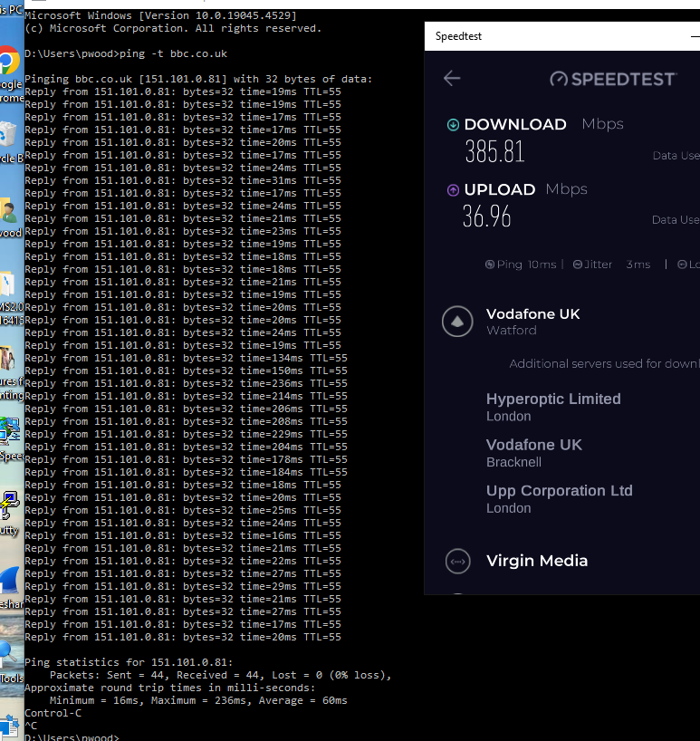
Task: Click the reply line with time=134ms
Action: pos(186,358)
